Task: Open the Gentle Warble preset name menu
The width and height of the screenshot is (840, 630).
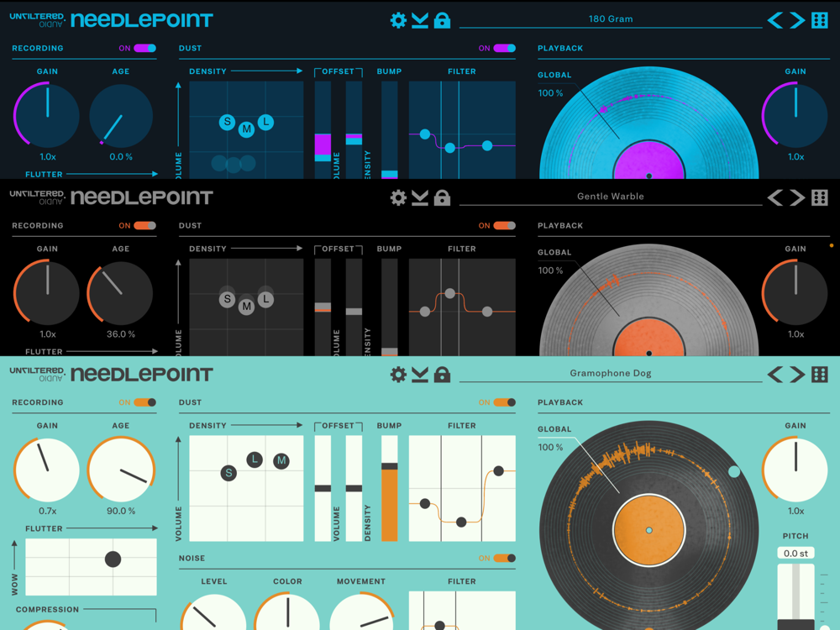Action: coord(611,197)
